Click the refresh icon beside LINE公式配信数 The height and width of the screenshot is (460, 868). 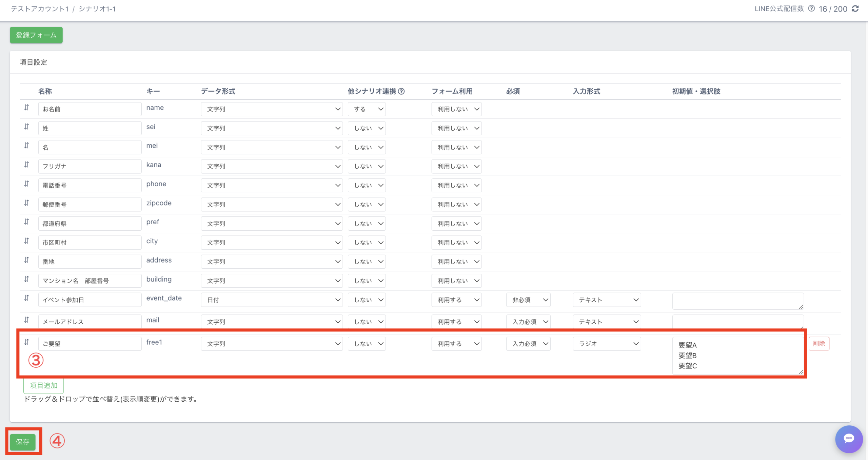(x=855, y=9)
